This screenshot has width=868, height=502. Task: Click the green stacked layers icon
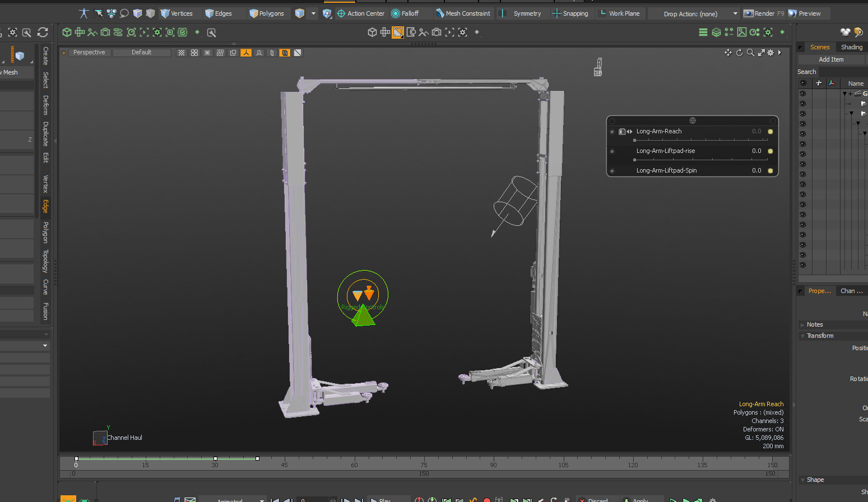click(716, 32)
